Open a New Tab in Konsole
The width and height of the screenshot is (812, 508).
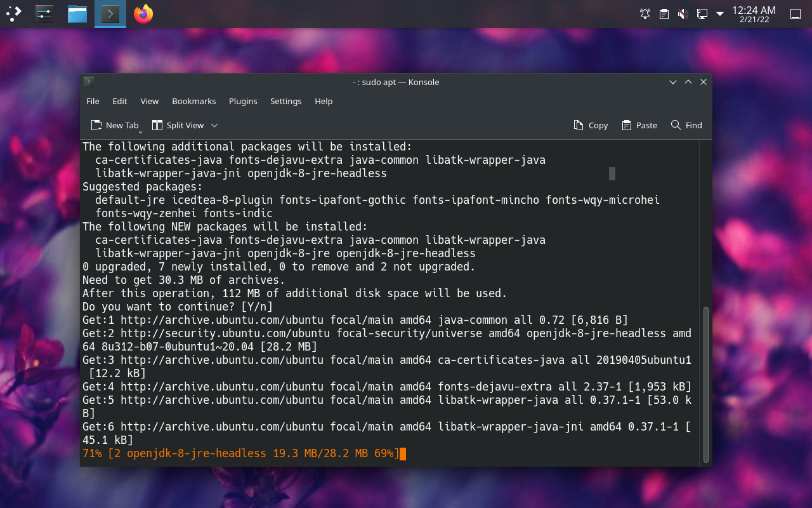[115, 125]
